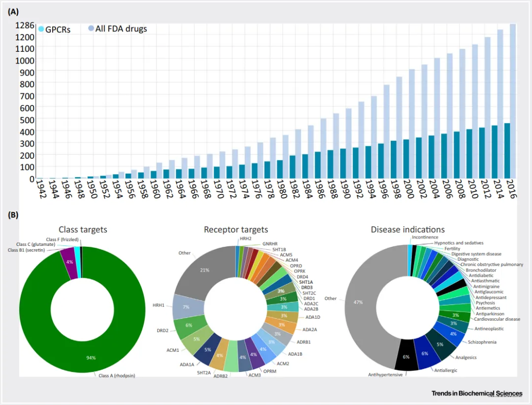Toggle the GPCRs legend label
Screen dimensions: 532x405
point(58,30)
